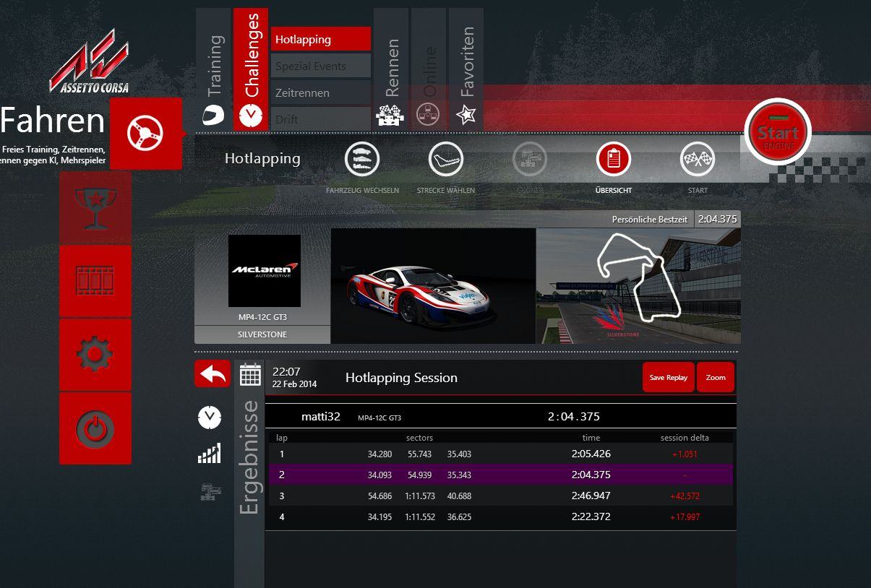
Task: Select lap 3 row with 2:46.947
Action: pos(500,496)
